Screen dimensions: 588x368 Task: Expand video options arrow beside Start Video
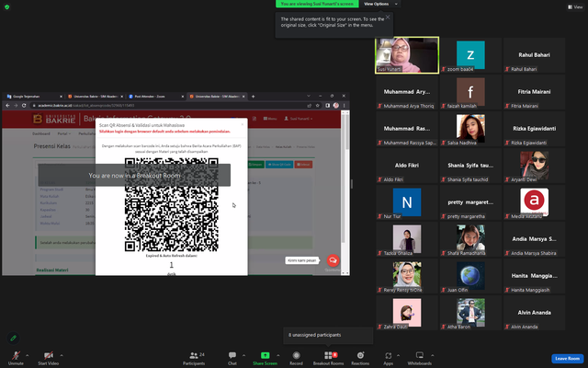[x=62, y=355]
